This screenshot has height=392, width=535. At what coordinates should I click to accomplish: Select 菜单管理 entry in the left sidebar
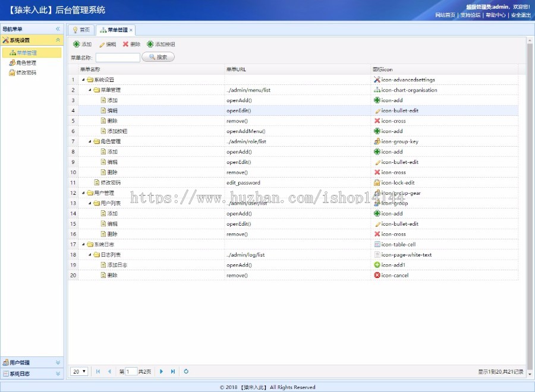pos(27,52)
